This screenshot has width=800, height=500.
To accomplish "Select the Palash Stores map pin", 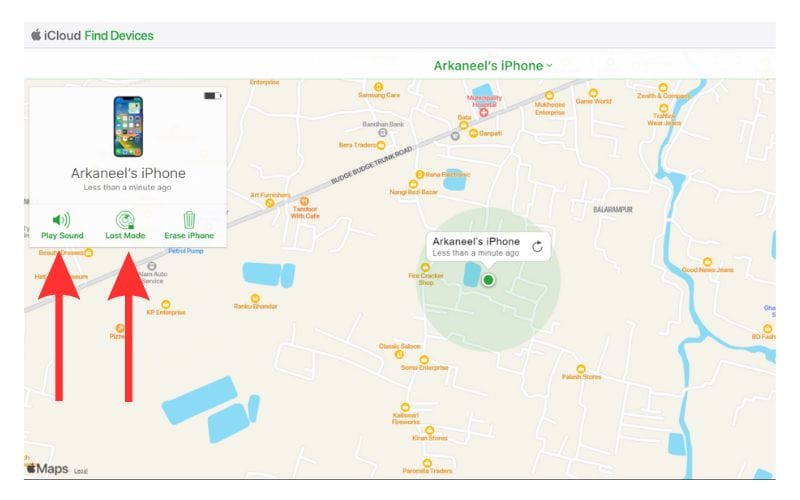I will coord(581,368).
